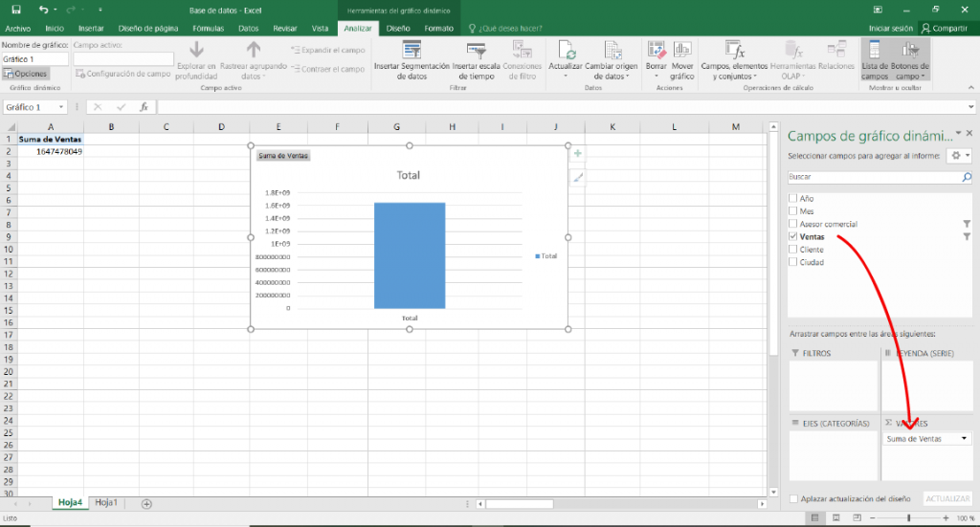Click zoom in plus icon

point(946,517)
